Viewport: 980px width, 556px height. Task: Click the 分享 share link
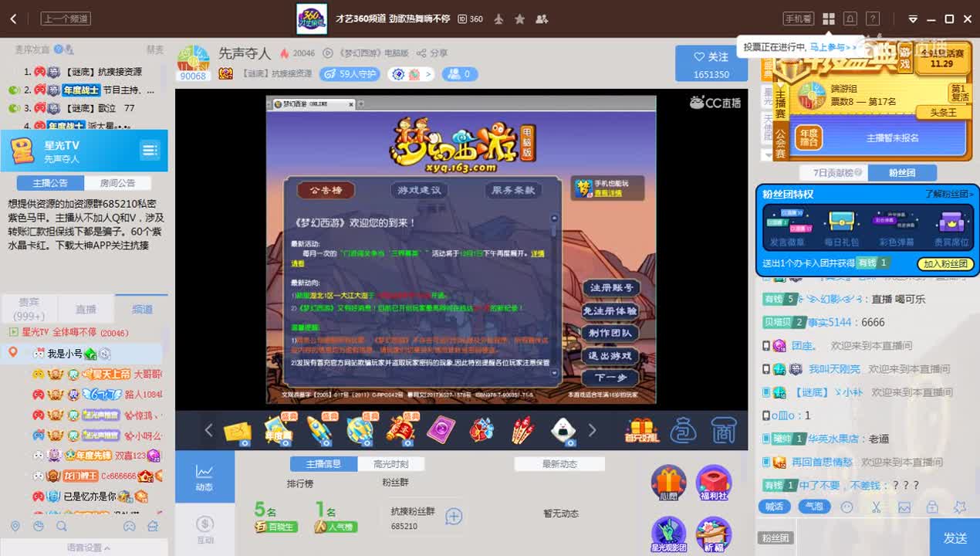[x=433, y=53]
